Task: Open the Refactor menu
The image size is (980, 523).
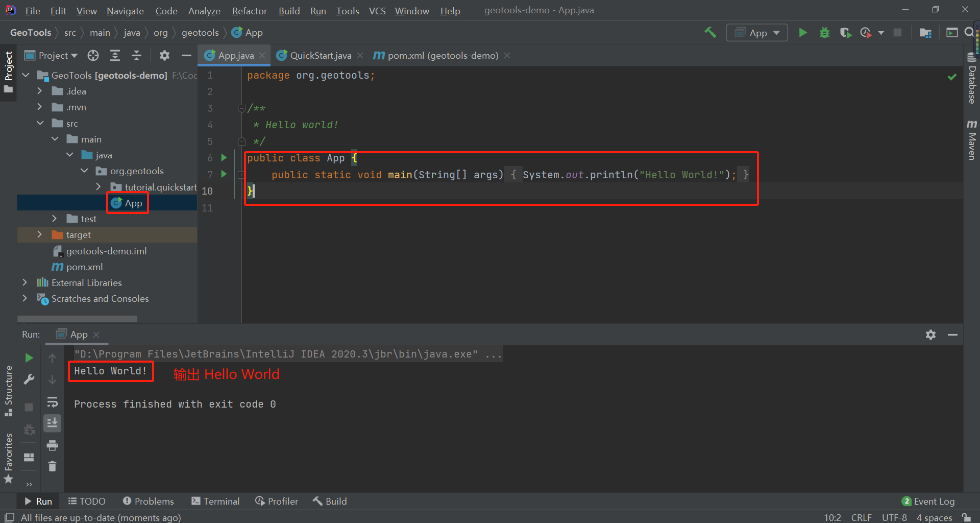Action: tap(249, 11)
